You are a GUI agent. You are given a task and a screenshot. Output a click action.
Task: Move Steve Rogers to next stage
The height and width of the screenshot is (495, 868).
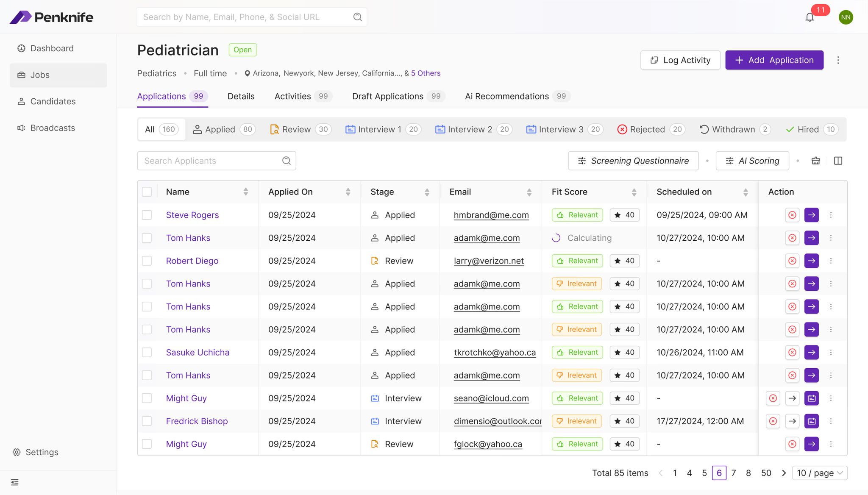tap(811, 215)
